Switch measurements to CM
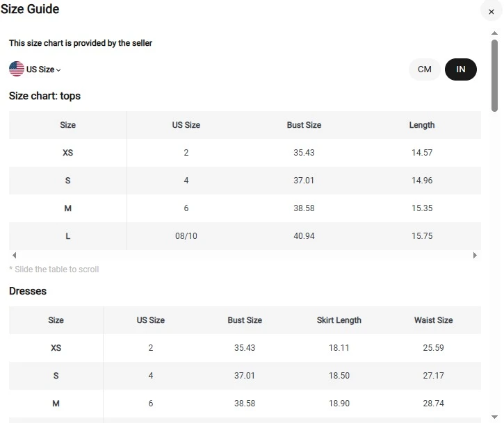504x423 pixels. click(424, 69)
